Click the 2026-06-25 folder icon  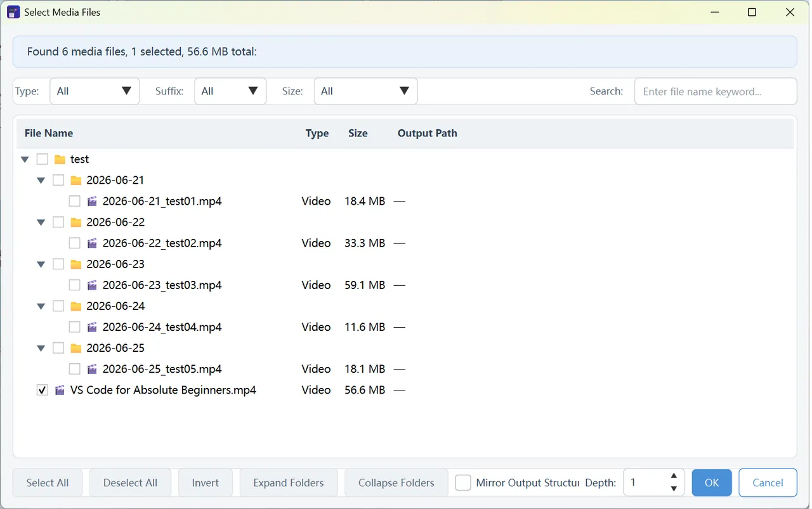click(76, 348)
